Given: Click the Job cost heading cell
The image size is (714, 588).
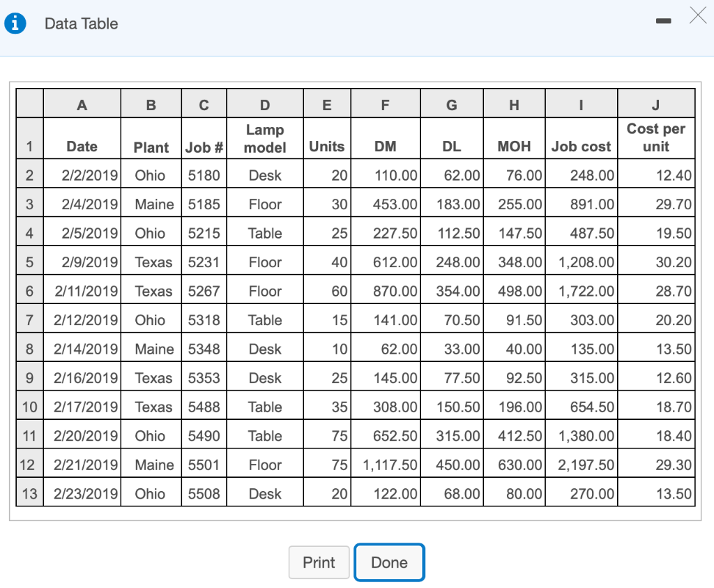Looking at the screenshot, I should point(581,139).
